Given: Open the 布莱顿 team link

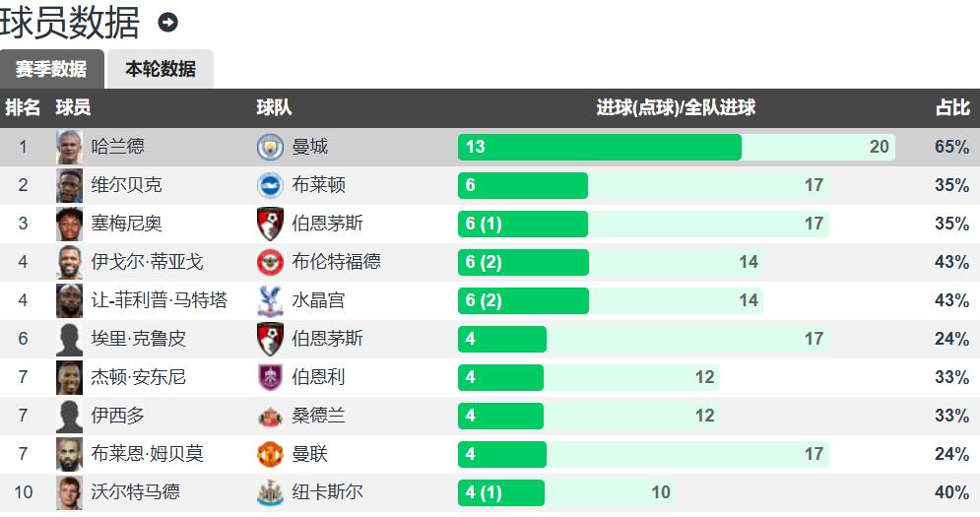Looking at the screenshot, I should [318, 186].
